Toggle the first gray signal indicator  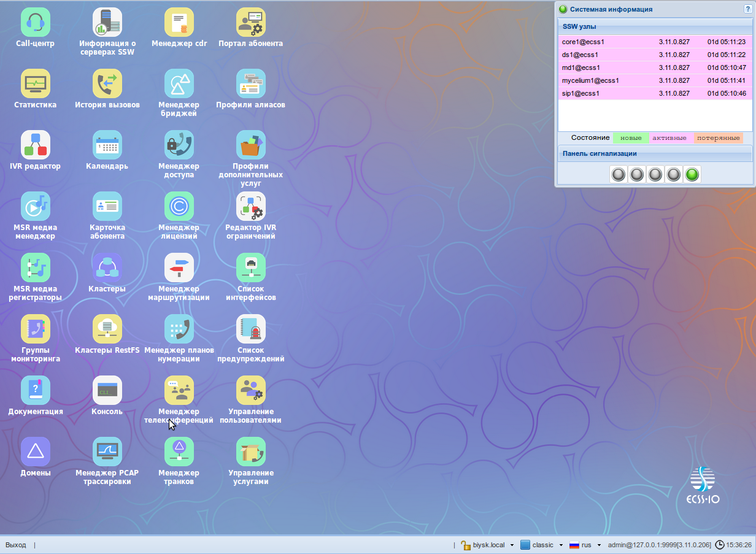click(x=619, y=175)
